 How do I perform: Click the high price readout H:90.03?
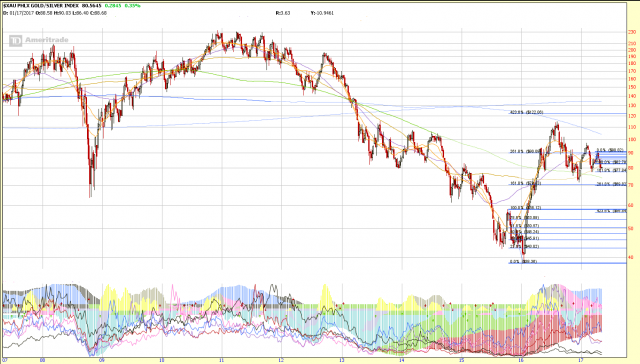[62, 13]
